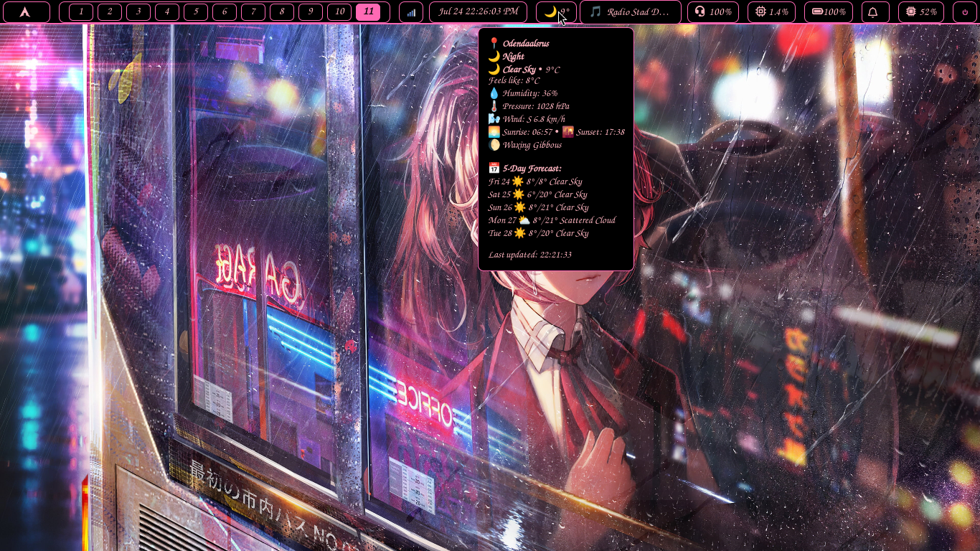Open the Arch logo launcher menu
Viewport: 980px width, 551px height.
coord(25,12)
